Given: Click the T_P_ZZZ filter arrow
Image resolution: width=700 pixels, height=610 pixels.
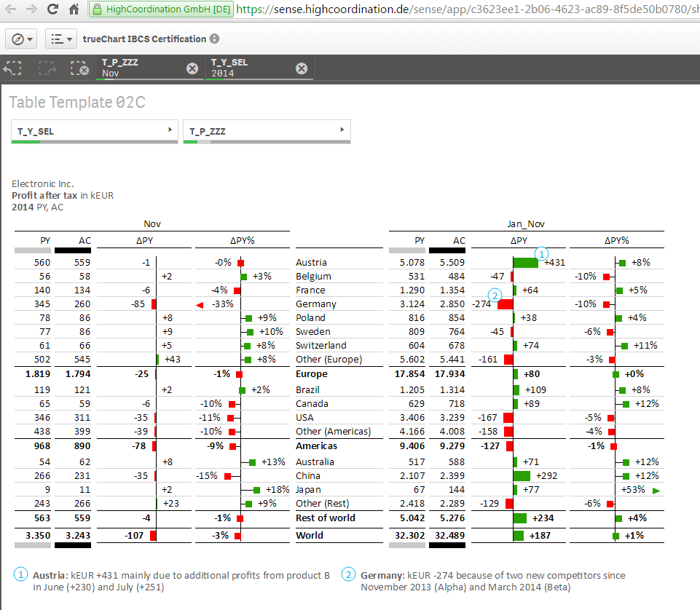Looking at the screenshot, I should click(342, 130).
